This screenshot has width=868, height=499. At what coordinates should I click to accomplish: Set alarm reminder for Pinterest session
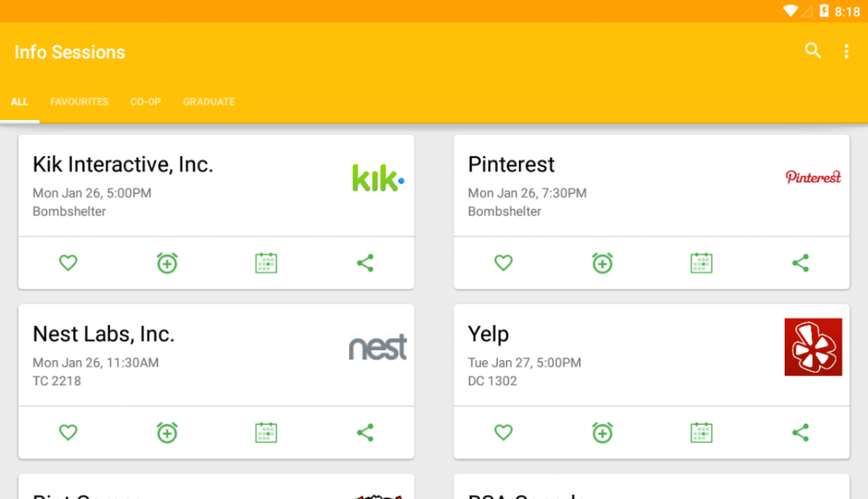pyautogui.click(x=602, y=263)
